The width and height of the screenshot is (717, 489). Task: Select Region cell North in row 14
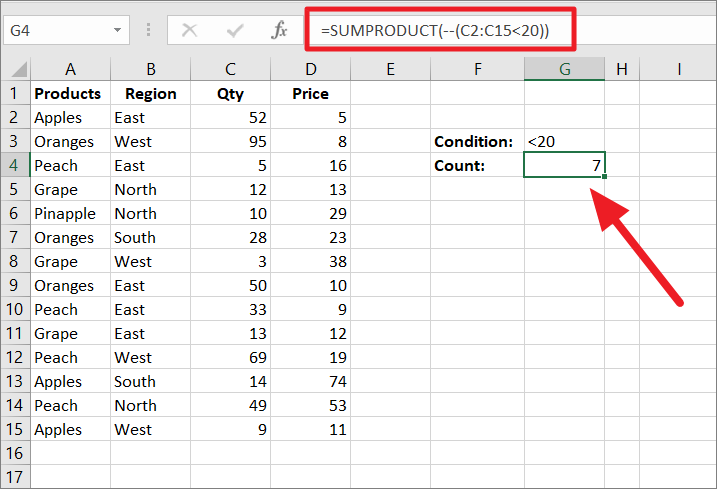click(x=150, y=405)
